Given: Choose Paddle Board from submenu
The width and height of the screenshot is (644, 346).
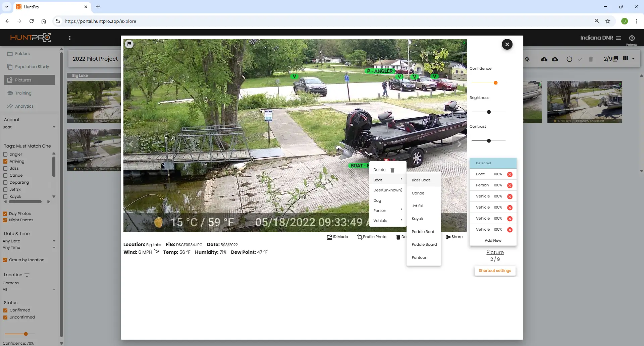Looking at the screenshot, I should pyautogui.click(x=424, y=244).
